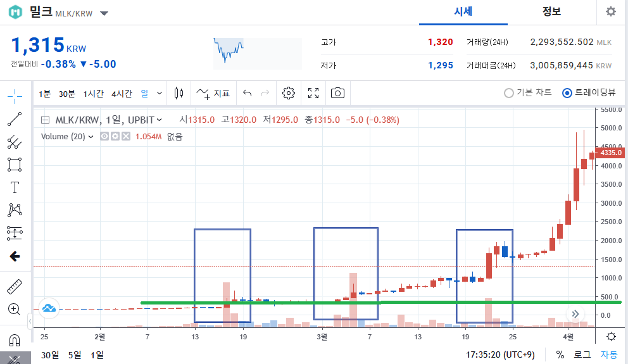Click the Volume value 1.054M
This screenshot has height=364, width=628.
click(148, 137)
